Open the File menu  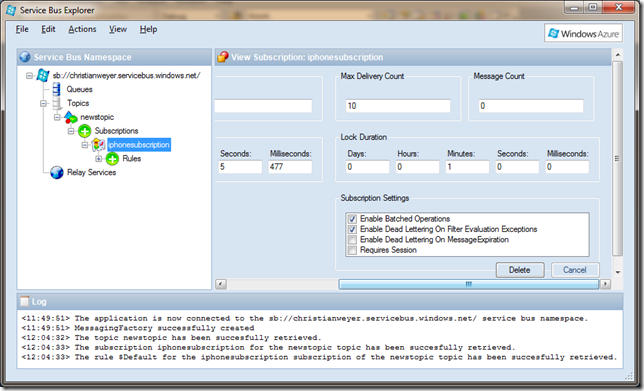click(x=22, y=29)
